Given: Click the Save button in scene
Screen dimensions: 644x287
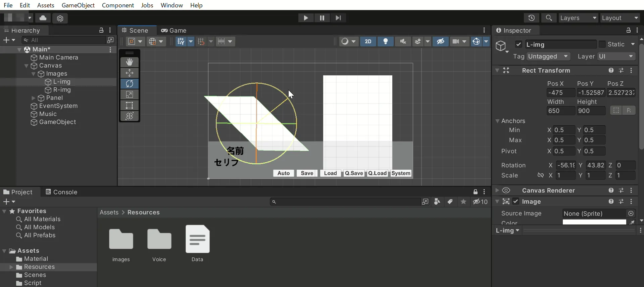Looking at the screenshot, I should pyautogui.click(x=307, y=173).
